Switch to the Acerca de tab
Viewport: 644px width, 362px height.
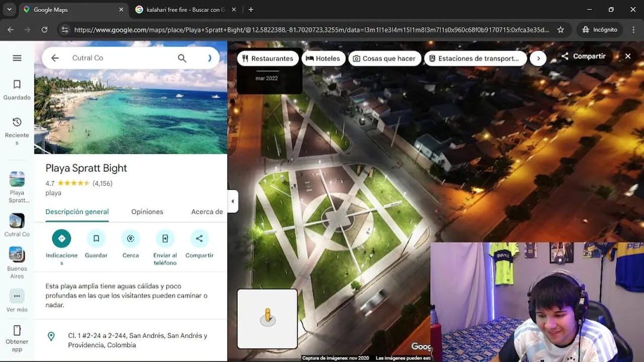pos(207,212)
